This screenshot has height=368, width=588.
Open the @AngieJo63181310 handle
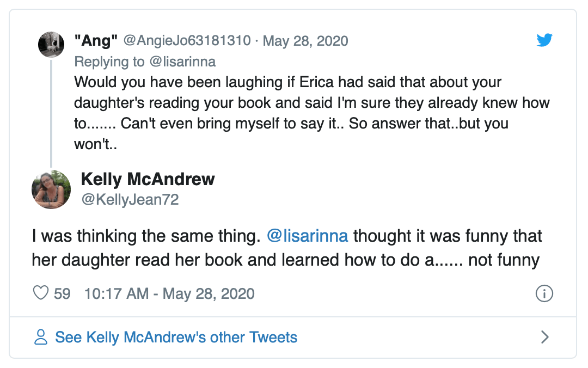[x=187, y=41]
